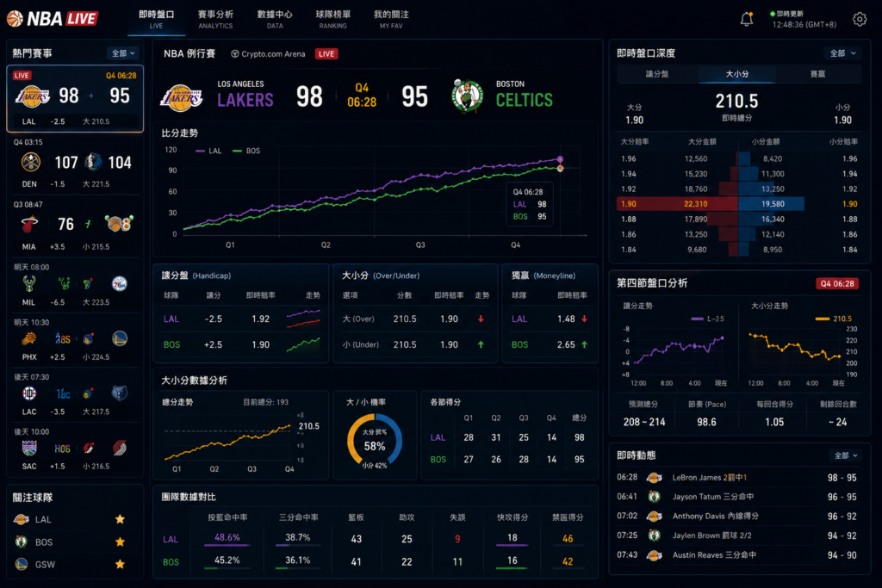The width and height of the screenshot is (882, 588).
Task: Click the LAL score marker on trend chart
Action: click(x=560, y=159)
